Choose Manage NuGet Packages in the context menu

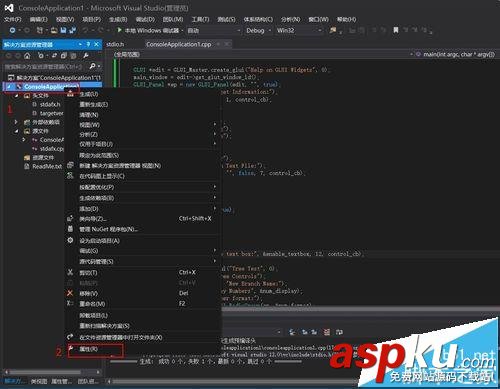tap(108, 229)
